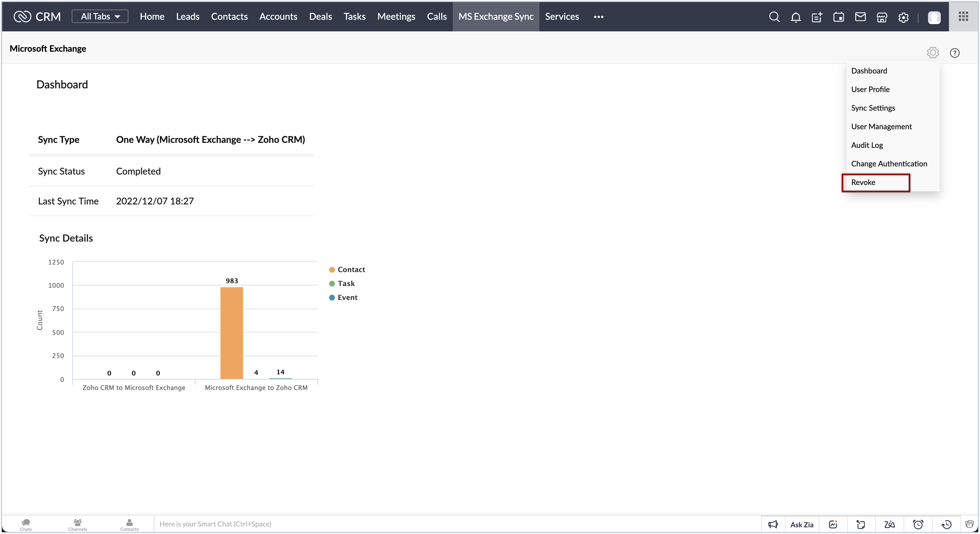Click the Microsoft Exchange settings gear
The image size is (980, 534).
click(x=932, y=53)
